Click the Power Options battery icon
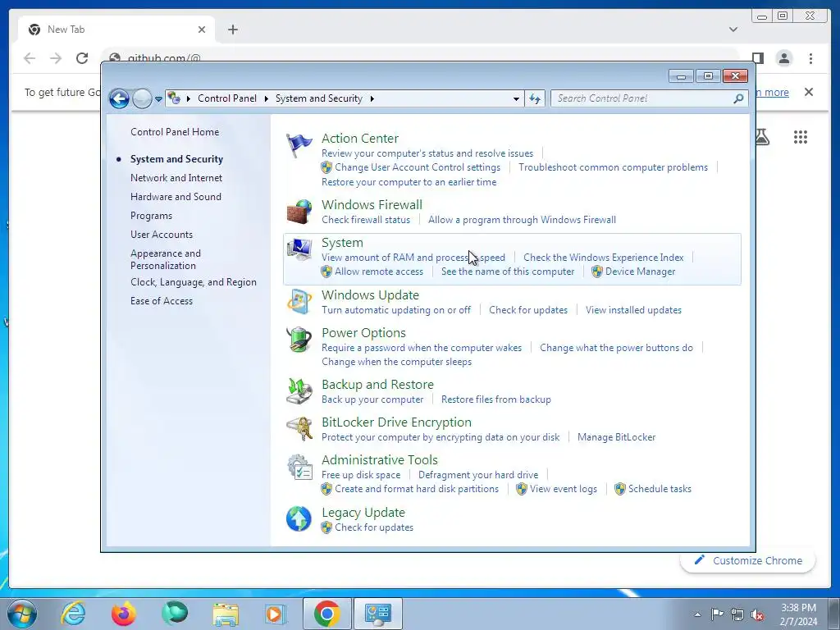The height and width of the screenshot is (630, 840). point(299,339)
